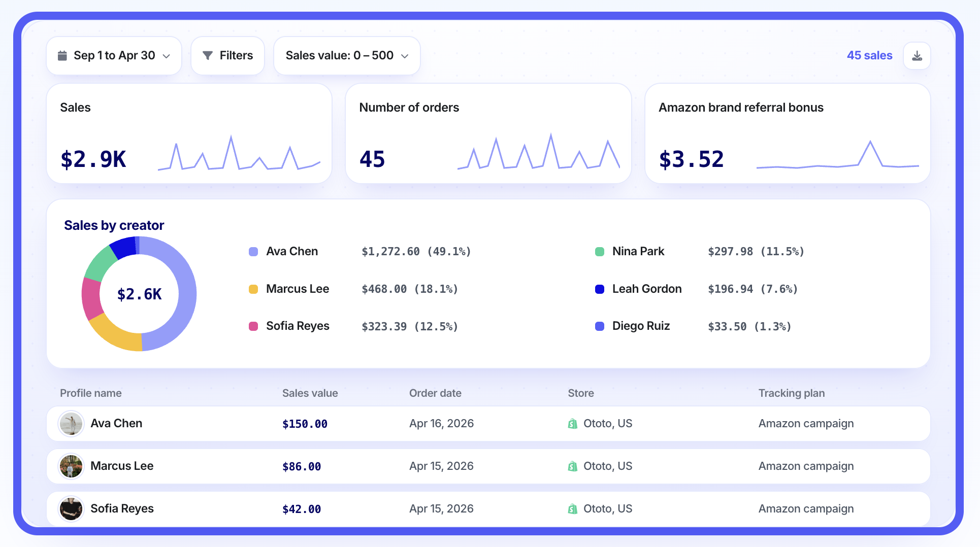
Task: Click Amazon campaign in Marcus Lee row
Action: [806, 466]
